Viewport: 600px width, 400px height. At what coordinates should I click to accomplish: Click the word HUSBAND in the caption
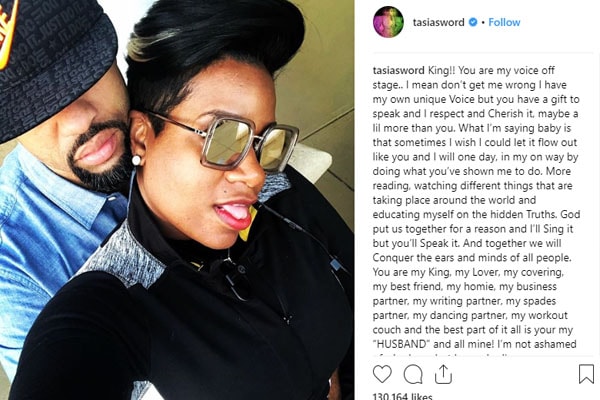point(401,344)
